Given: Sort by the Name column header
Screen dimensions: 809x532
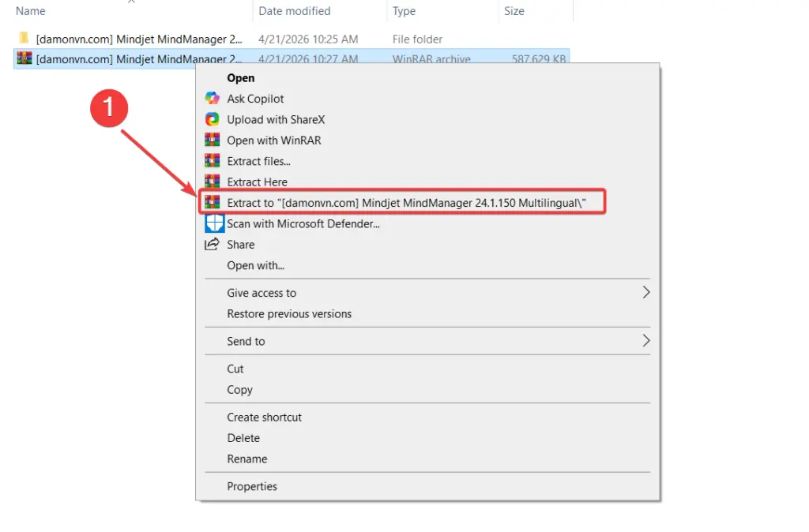Looking at the screenshot, I should pyautogui.click(x=31, y=11).
